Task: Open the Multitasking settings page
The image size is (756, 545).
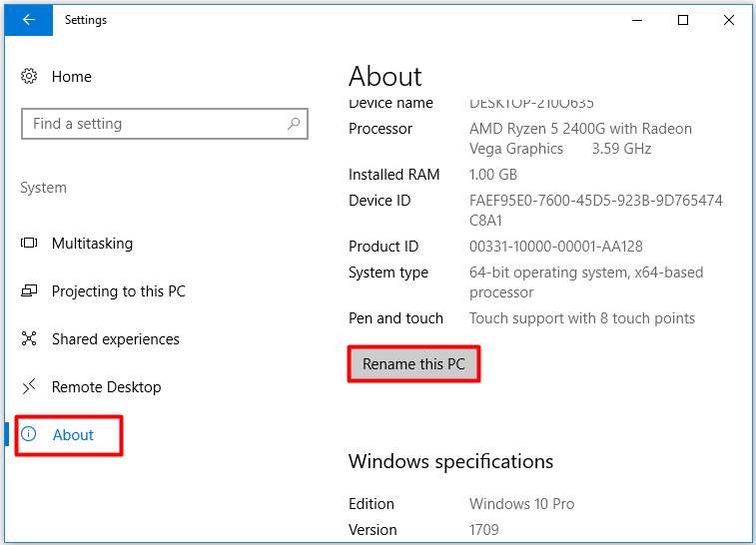Action: pyautogui.click(x=92, y=244)
